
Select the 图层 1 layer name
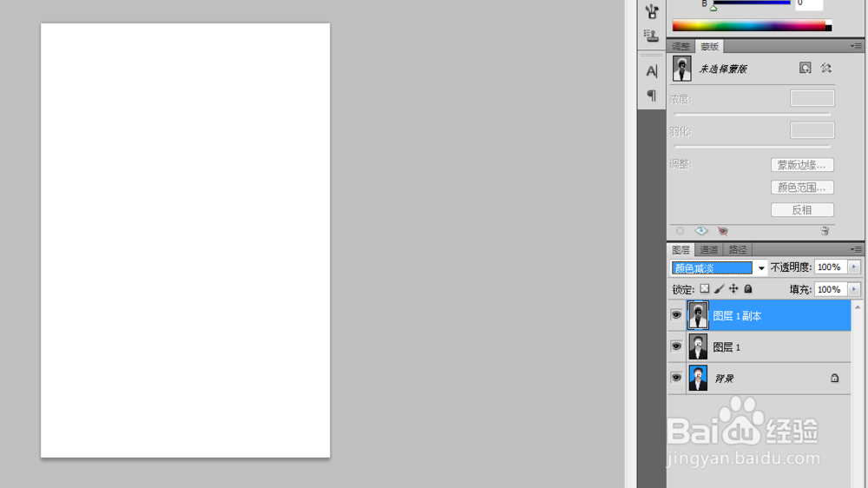(x=727, y=347)
